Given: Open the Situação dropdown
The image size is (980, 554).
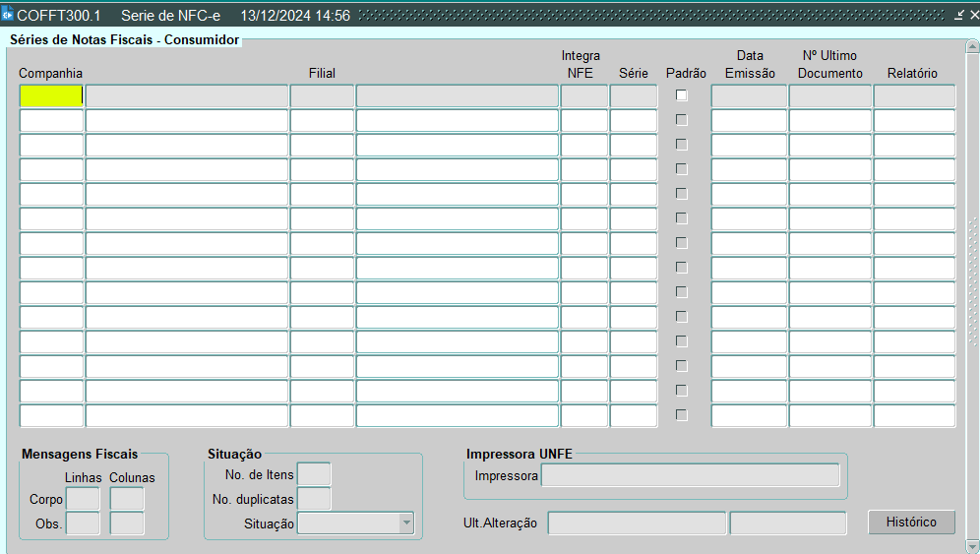Looking at the screenshot, I should coord(406,523).
